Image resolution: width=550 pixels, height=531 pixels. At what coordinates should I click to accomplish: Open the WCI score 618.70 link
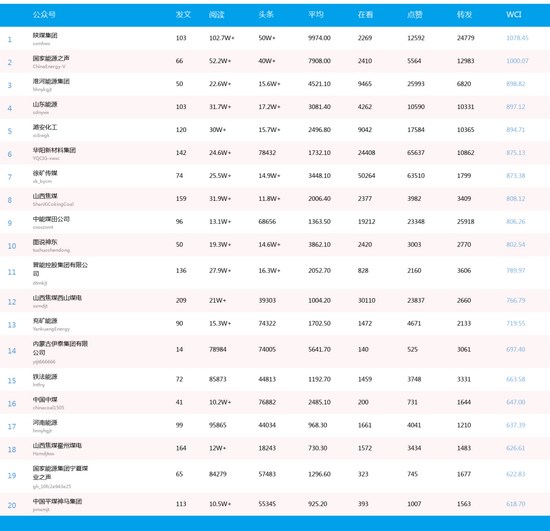coord(516,504)
